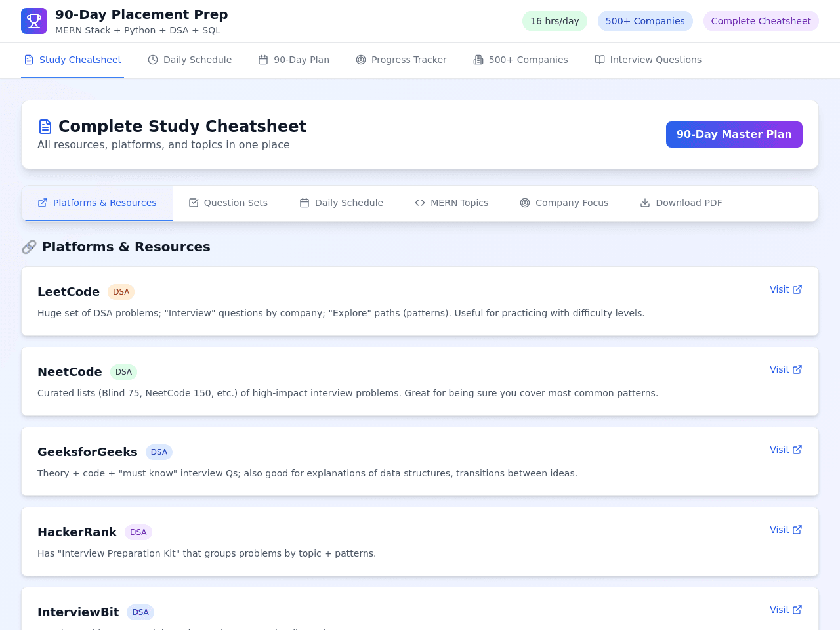The width and height of the screenshot is (840, 630).
Task: Open the Download PDF sub-tab
Action: (681, 203)
